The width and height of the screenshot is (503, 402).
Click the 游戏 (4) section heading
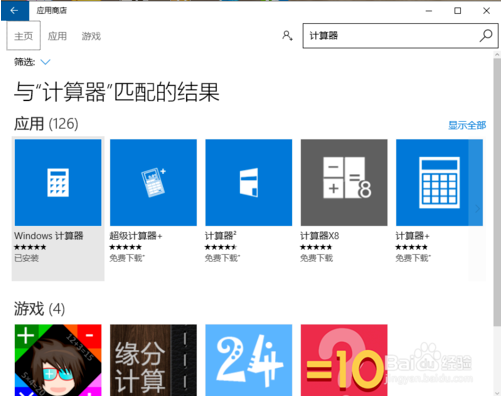point(39,309)
